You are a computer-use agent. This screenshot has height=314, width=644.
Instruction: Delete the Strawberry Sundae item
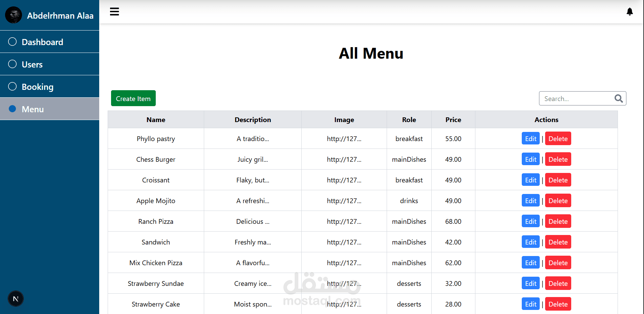coord(558,283)
